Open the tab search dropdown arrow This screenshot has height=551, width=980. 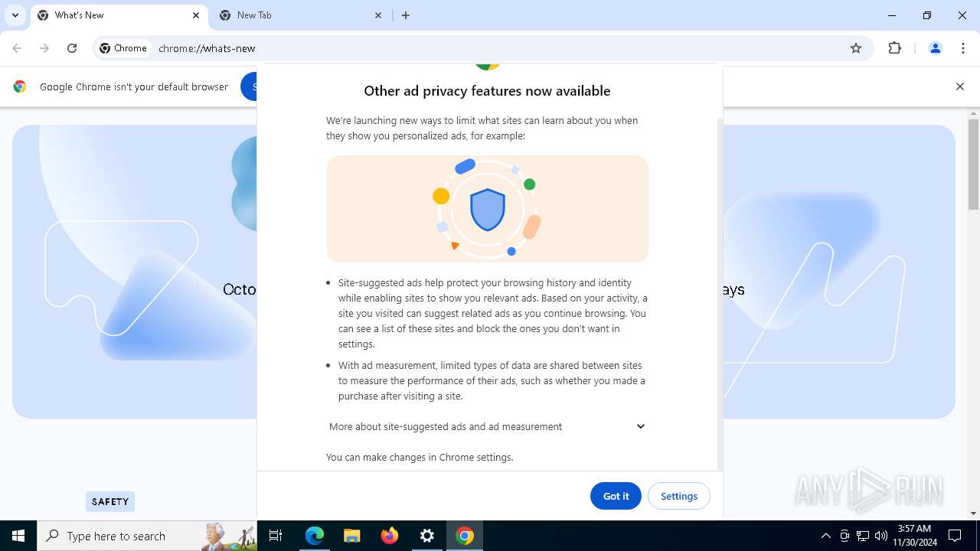click(15, 15)
